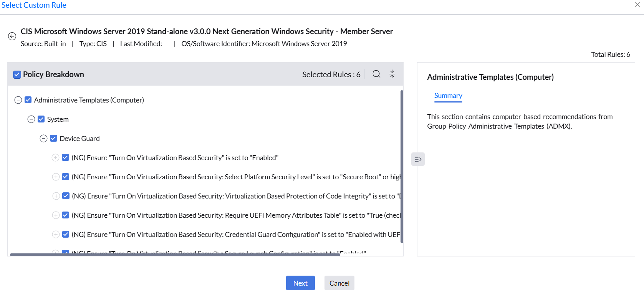Switch to the Summary tab
The width and height of the screenshot is (644, 296).
click(x=448, y=96)
